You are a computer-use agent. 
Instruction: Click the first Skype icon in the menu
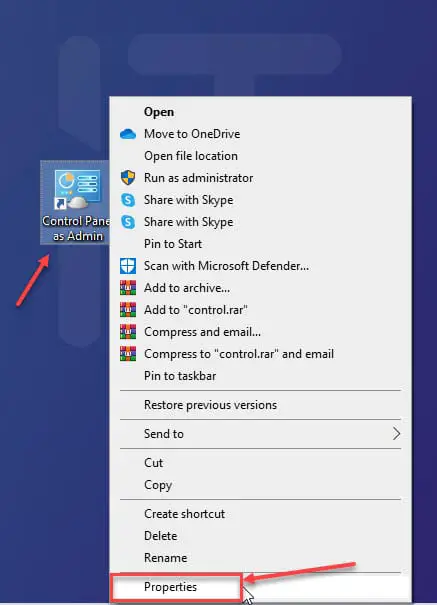128,200
